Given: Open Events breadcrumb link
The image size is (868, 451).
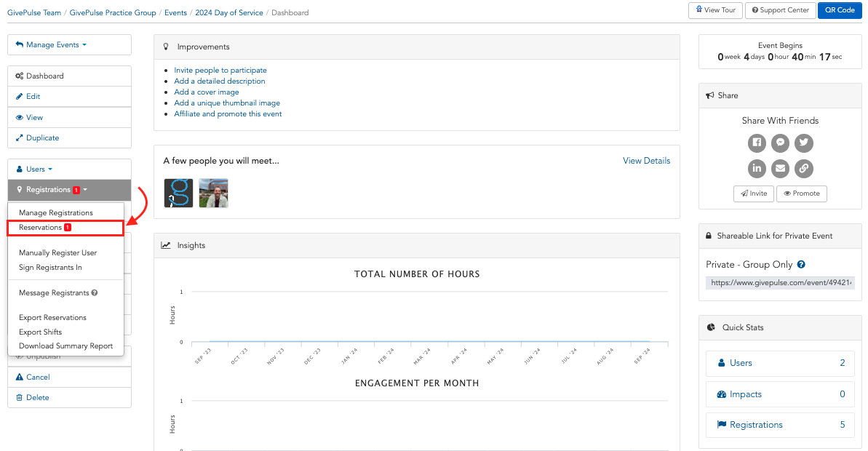Looking at the screenshot, I should [175, 12].
